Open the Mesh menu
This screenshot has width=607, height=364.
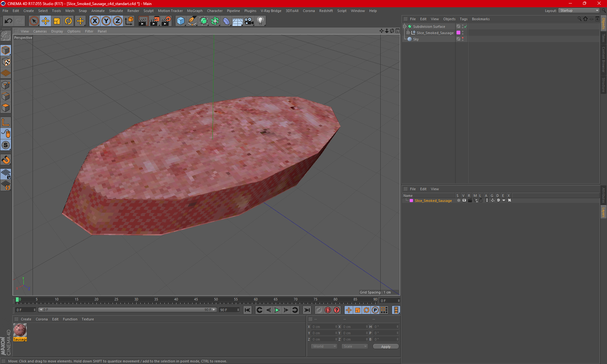click(x=70, y=11)
